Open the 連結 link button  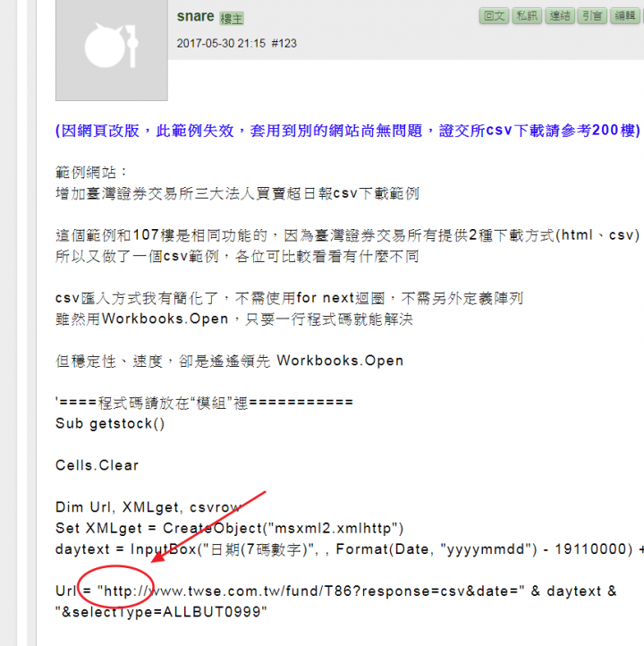[560, 16]
